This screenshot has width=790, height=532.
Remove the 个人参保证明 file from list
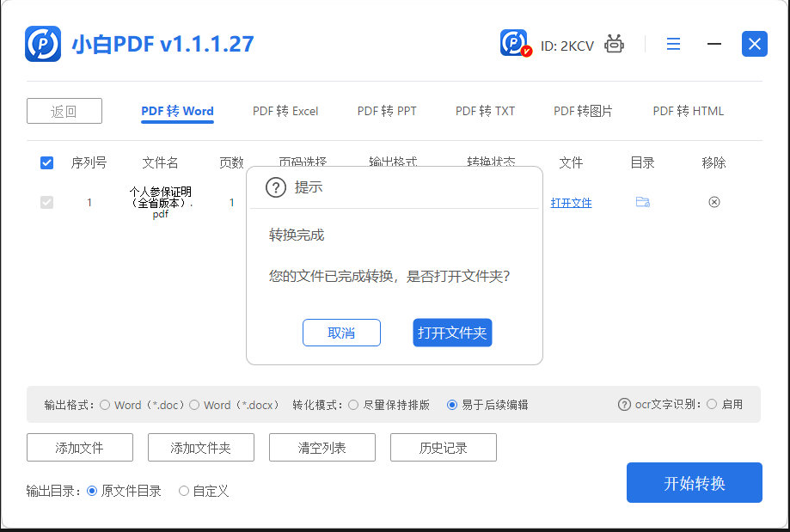pyautogui.click(x=713, y=202)
